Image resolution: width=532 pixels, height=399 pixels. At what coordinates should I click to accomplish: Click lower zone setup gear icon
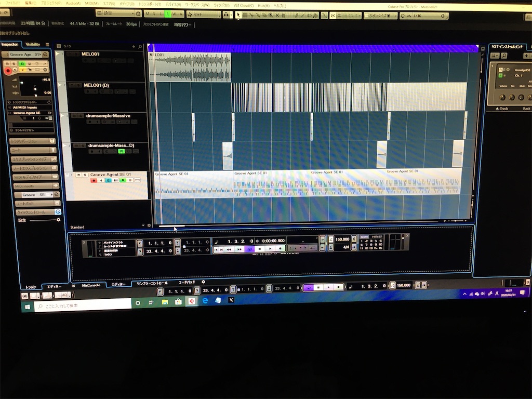click(x=203, y=282)
